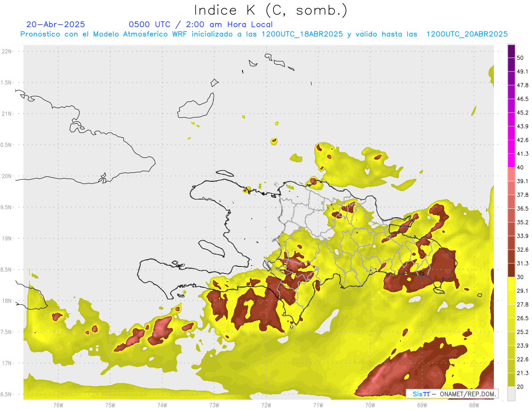Click the colorbar value '33.9'
The image size is (532, 411).
tap(523, 236)
